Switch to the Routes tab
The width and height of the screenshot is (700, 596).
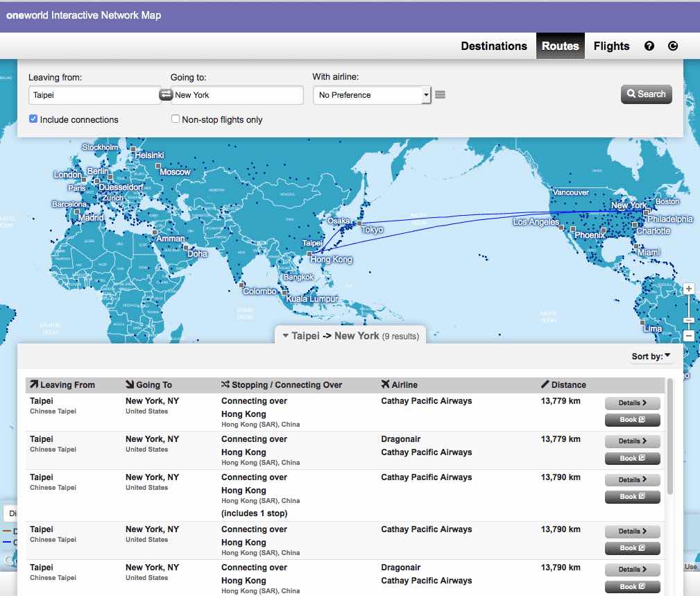pyautogui.click(x=561, y=46)
